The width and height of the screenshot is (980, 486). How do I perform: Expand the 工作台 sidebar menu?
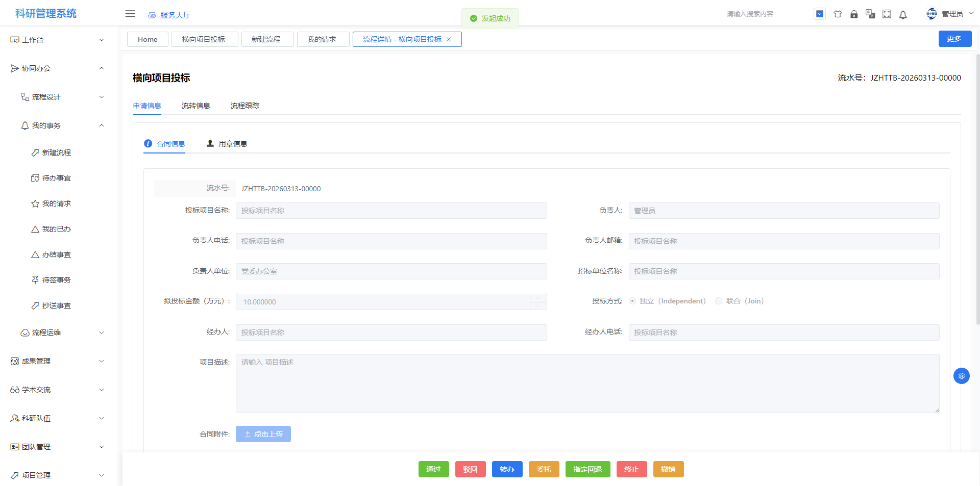tap(57, 40)
